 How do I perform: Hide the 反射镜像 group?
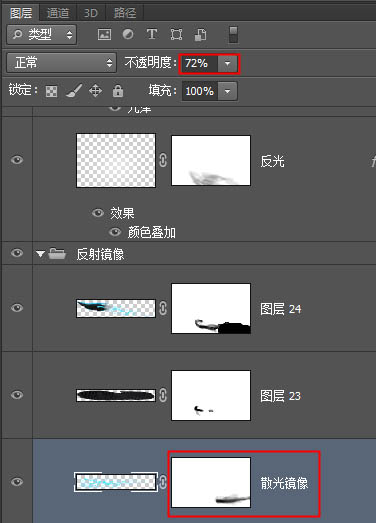pos(17,253)
